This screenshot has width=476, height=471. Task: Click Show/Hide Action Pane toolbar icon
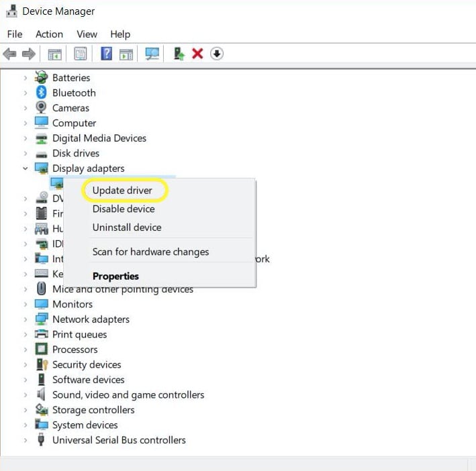point(126,54)
